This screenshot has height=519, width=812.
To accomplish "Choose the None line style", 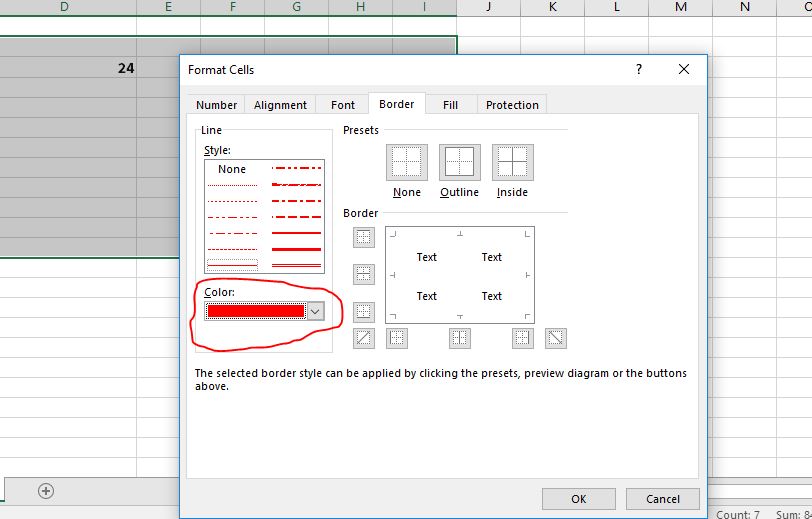I will [x=232, y=169].
